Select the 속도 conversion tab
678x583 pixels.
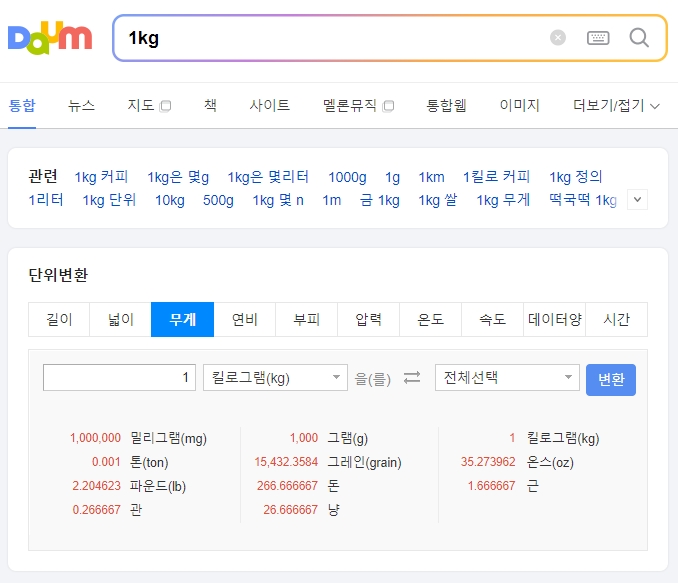pos(492,319)
